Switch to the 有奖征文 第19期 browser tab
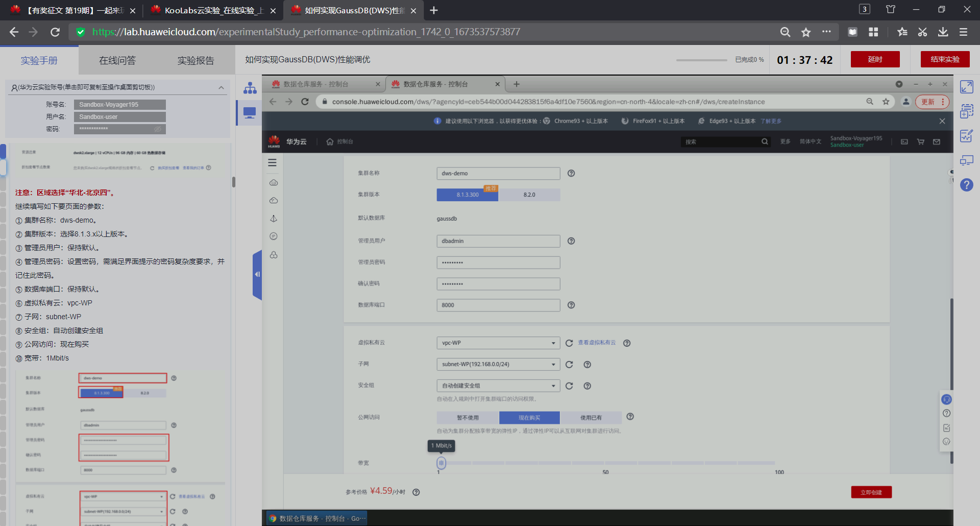Screen dimensions: 980x526 coord(71,10)
